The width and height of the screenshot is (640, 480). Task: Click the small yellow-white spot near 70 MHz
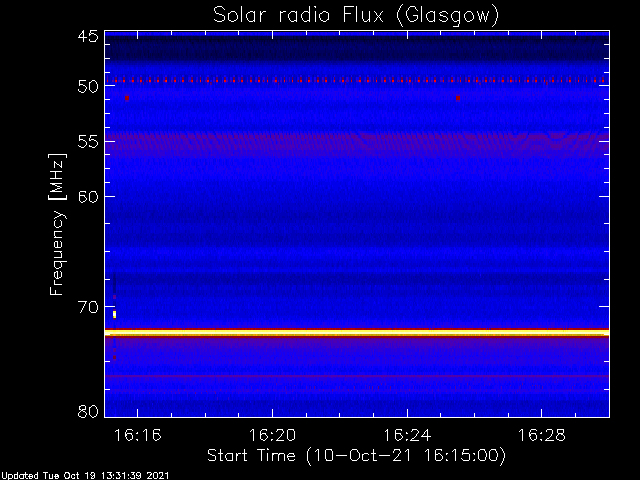[115, 314]
